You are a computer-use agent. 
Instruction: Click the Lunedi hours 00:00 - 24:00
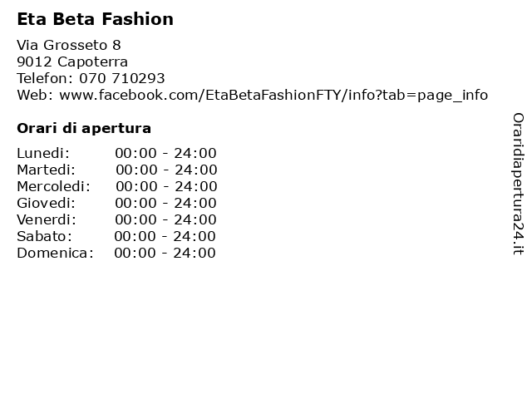pos(165,153)
